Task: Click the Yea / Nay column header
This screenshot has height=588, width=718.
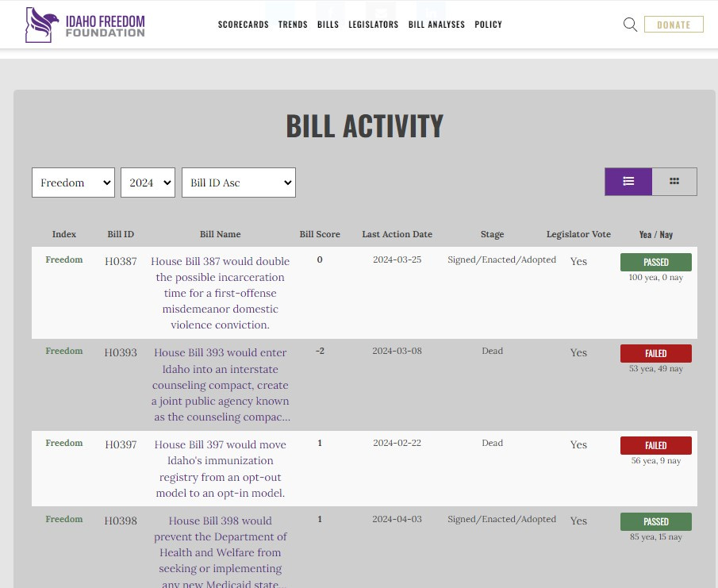Action: (656, 234)
